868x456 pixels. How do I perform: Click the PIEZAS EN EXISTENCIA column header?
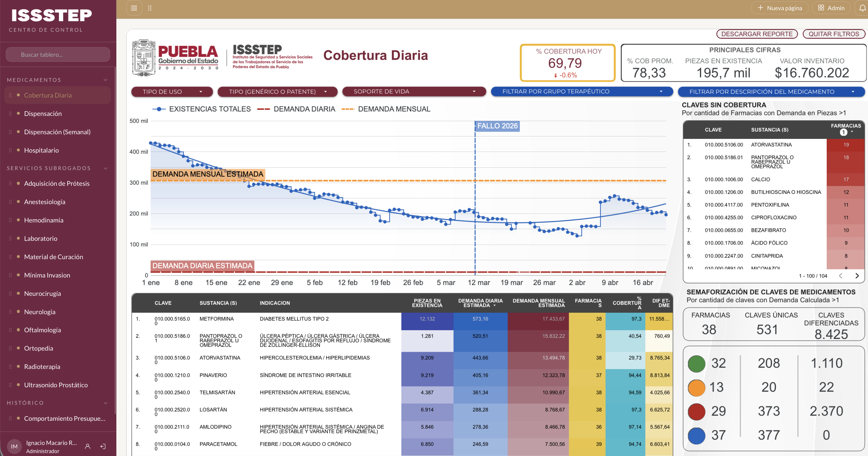(x=427, y=303)
